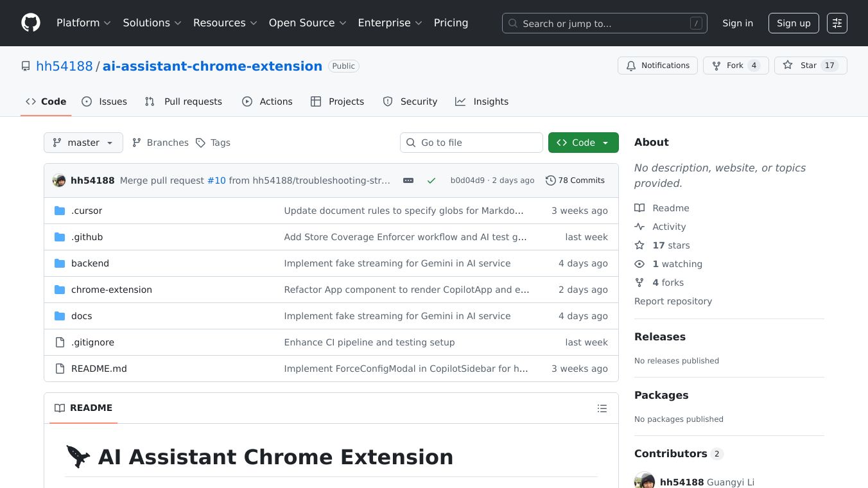
Task: Click the Activity pulse icon in About
Action: 639,227
